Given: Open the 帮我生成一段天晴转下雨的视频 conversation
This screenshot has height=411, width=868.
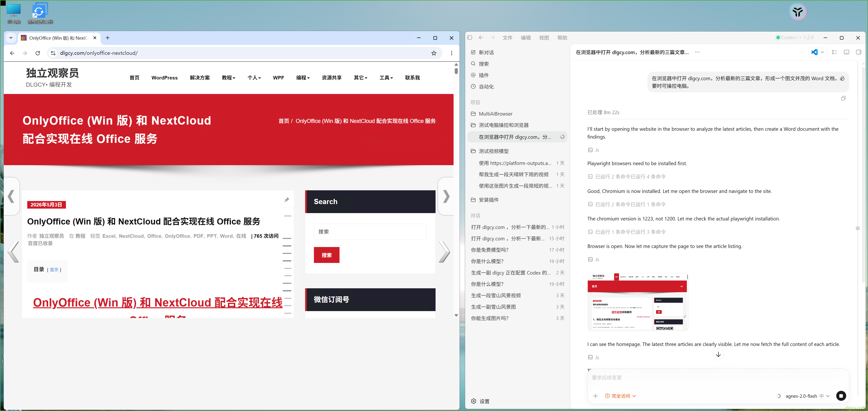Looking at the screenshot, I should [x=518, y=174].
